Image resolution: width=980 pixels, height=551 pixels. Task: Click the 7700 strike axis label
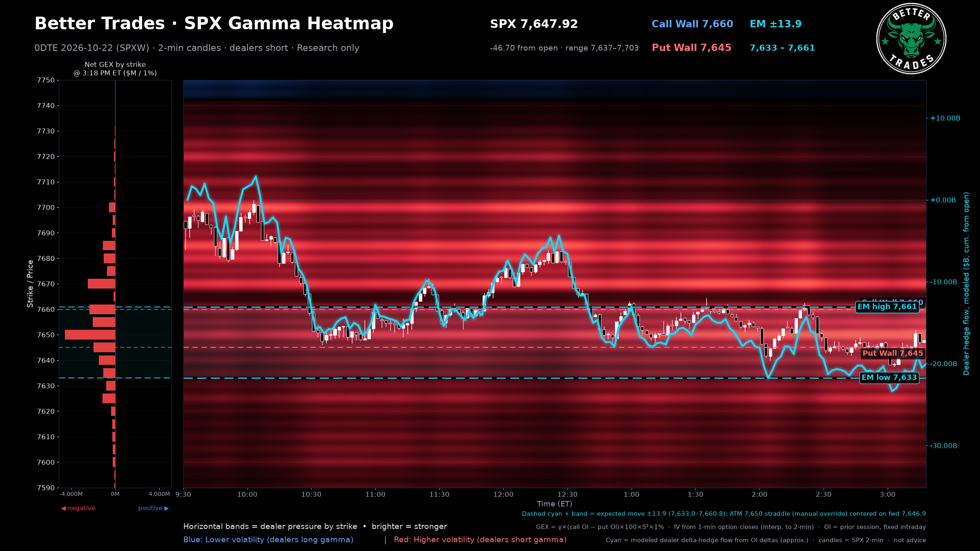(46, 207)
